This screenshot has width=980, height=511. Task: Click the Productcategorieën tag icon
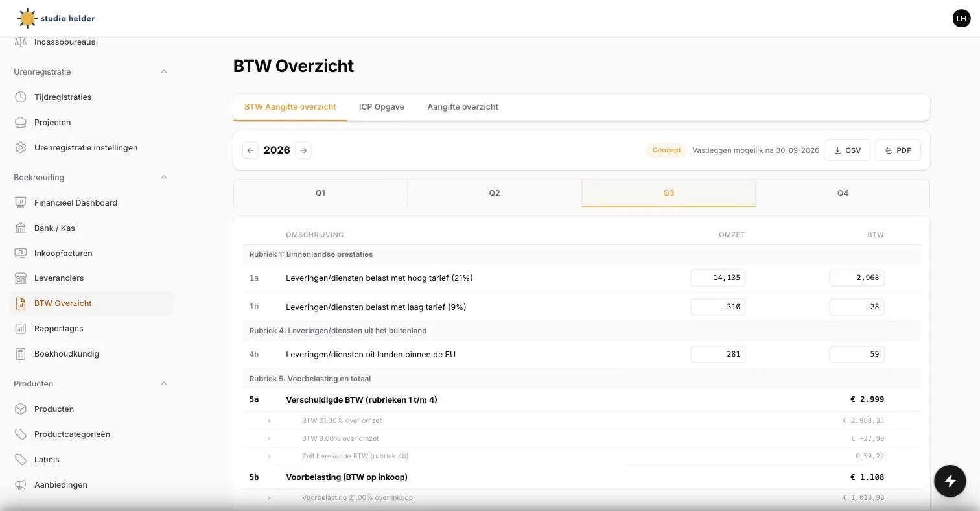coord(21,434)
